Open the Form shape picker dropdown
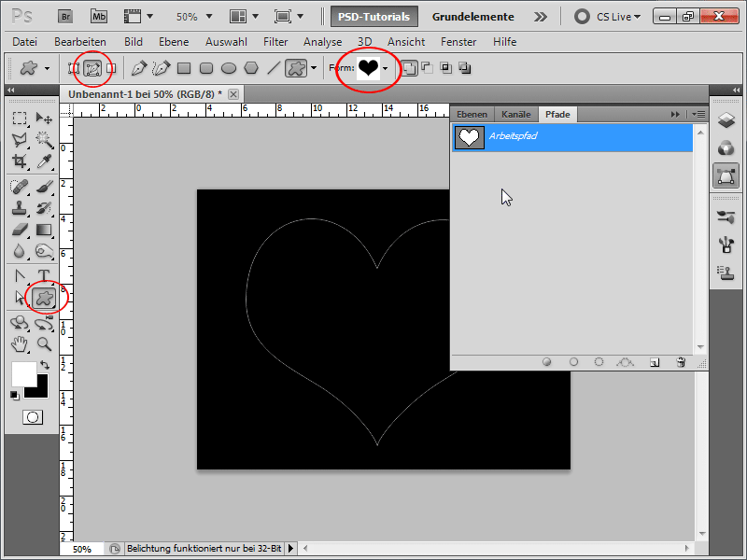Image resolution: width=747 pixels, height=560 pixels. (x=385, y=68)
